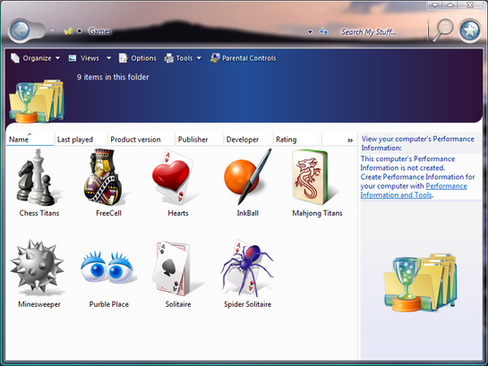Expand the address bar dropdown arrow
The width and height of the screenshot is (488, 366).
pos(310,32)
